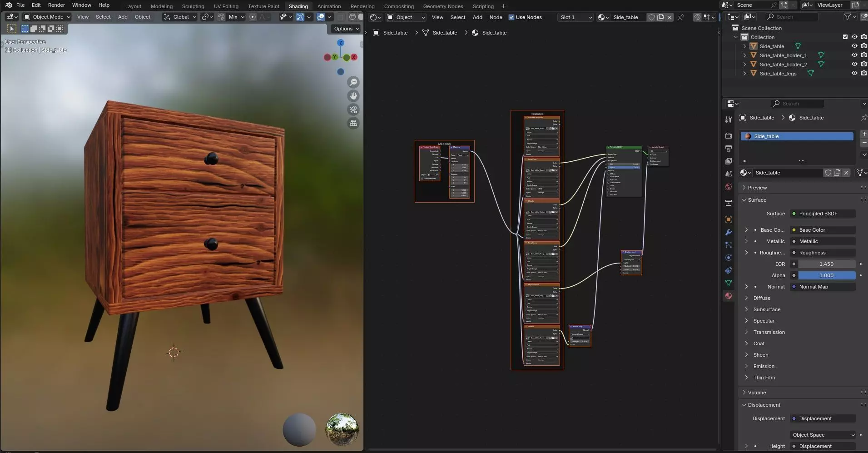Uncheck the Use Nodes checkbox
Viewport: 868px width, 453px height.
tap(511, 17)
